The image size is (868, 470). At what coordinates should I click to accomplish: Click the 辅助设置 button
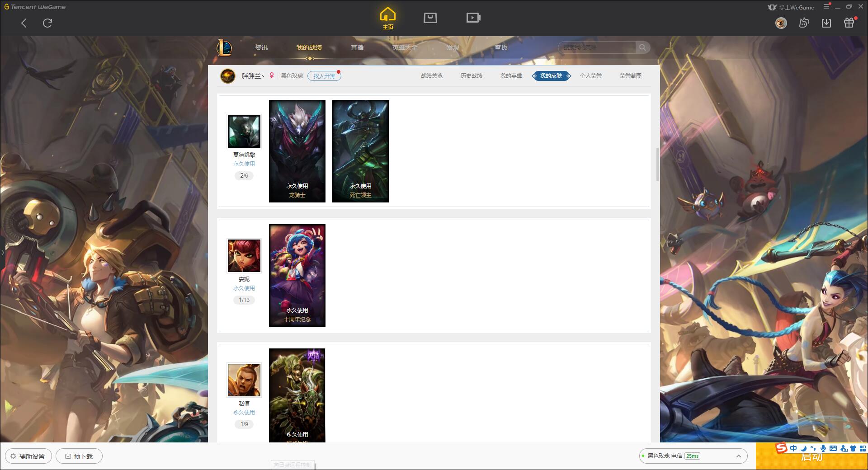tap(28, 456)
